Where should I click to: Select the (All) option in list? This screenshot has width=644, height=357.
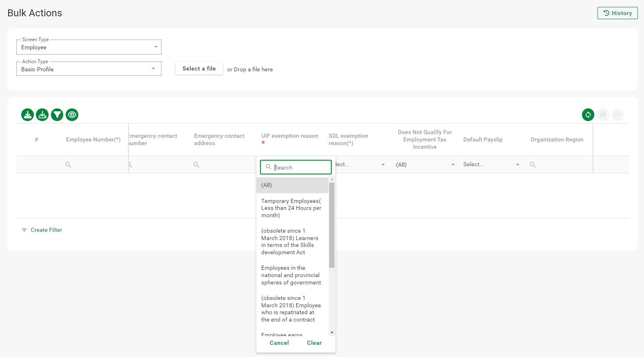click(292, 185)
